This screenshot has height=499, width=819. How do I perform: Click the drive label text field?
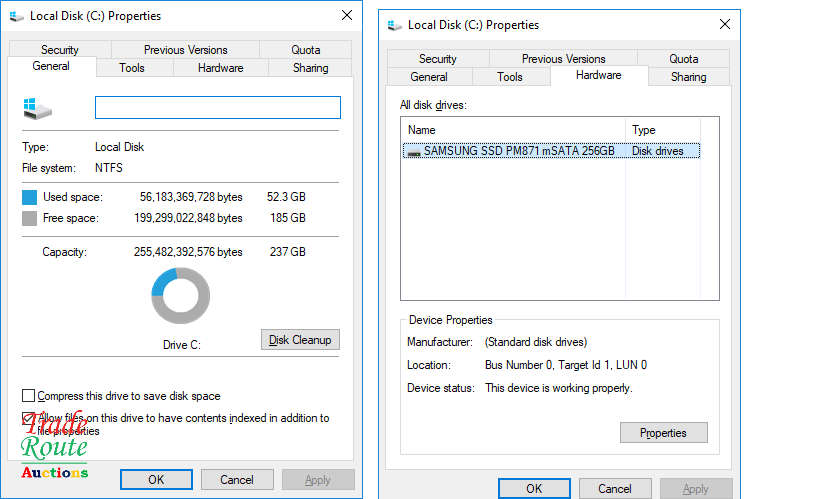point(217,108)
